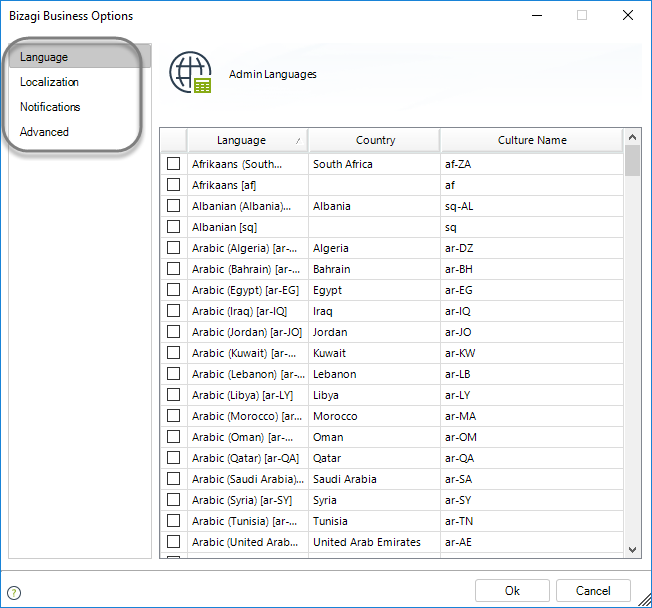Image resolution: width=652 pixels, height=608 pixels.
Task: Click the Ok button
Action: pos(512,591)
